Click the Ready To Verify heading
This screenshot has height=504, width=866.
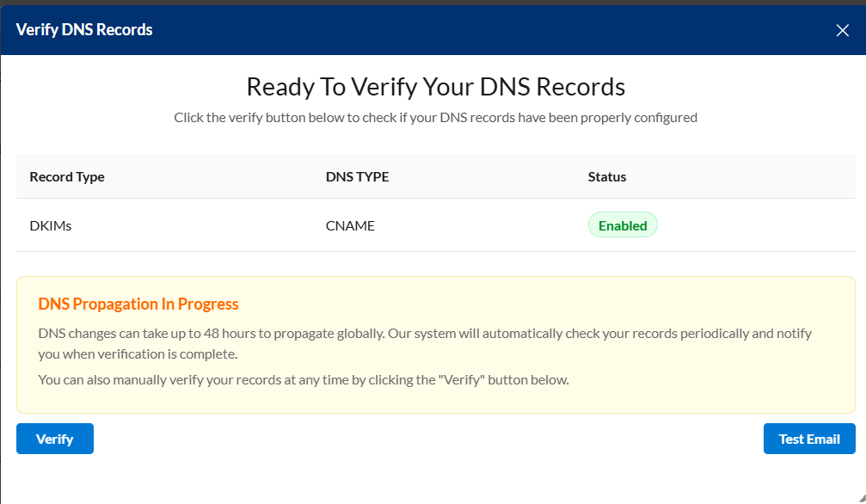tap(435, 87)
